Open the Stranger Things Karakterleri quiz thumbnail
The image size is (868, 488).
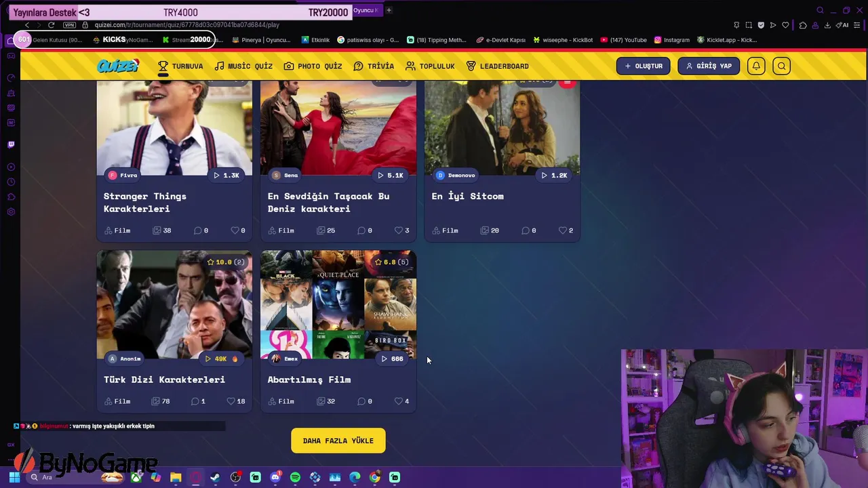[x=174, y=129]
